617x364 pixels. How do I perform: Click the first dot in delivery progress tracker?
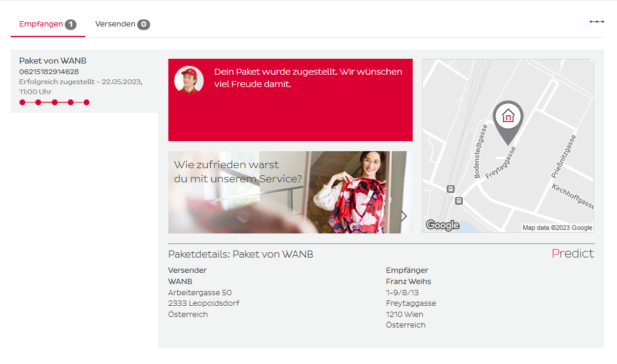click(22, 102)
